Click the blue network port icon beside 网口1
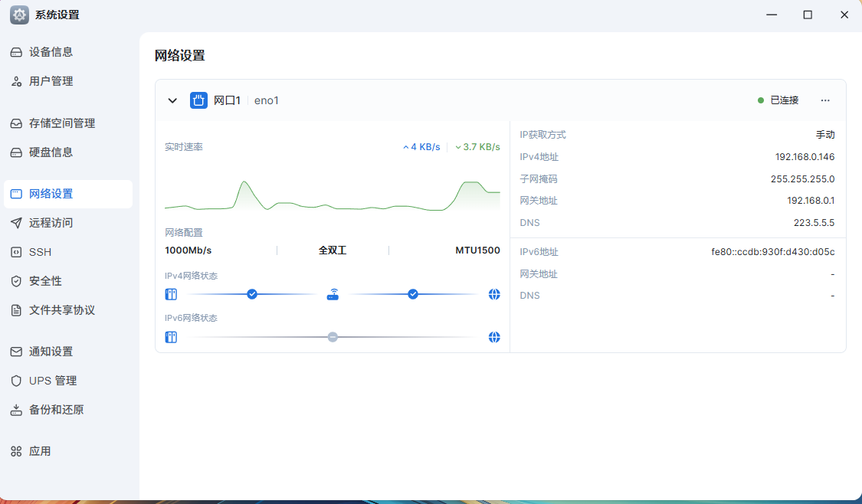 coord(198,100)
